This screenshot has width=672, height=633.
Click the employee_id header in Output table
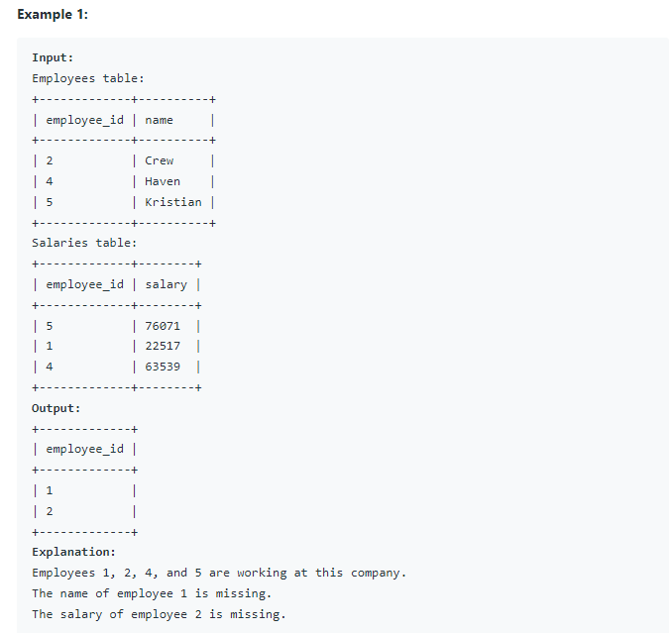click(85, 450)
